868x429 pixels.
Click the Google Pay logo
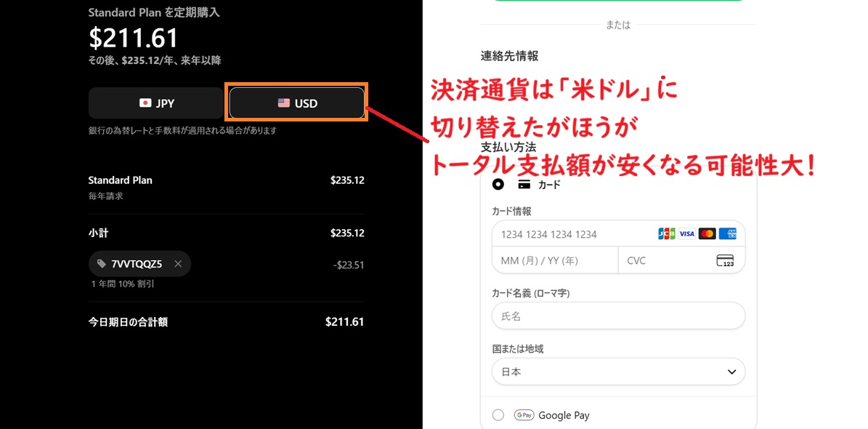point(524,415)
